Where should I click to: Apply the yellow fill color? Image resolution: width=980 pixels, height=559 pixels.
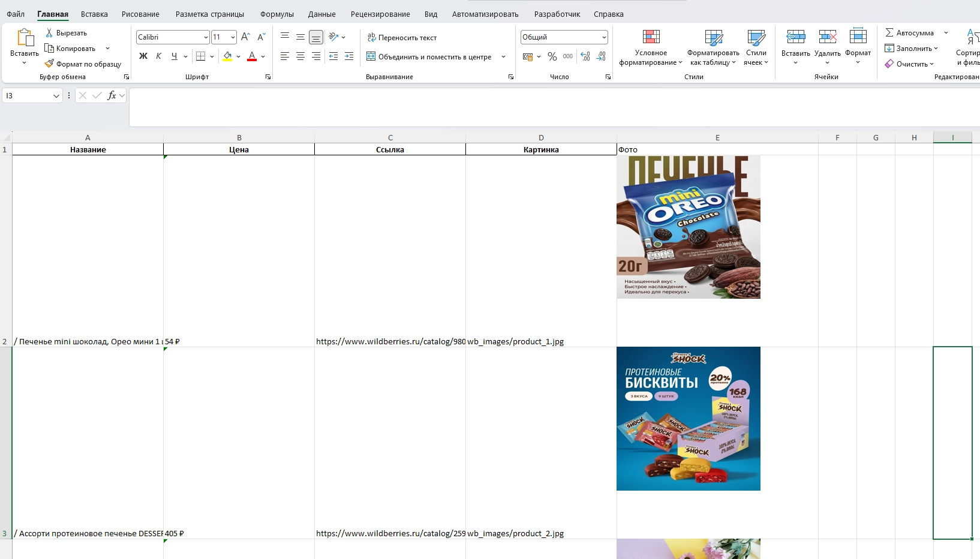click(227, 56)
